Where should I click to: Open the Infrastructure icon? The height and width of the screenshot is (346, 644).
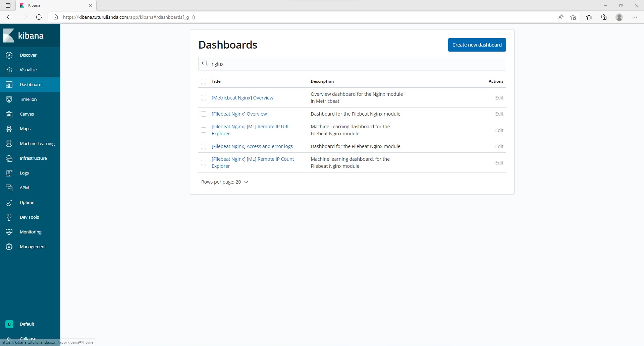pos(9,158)
